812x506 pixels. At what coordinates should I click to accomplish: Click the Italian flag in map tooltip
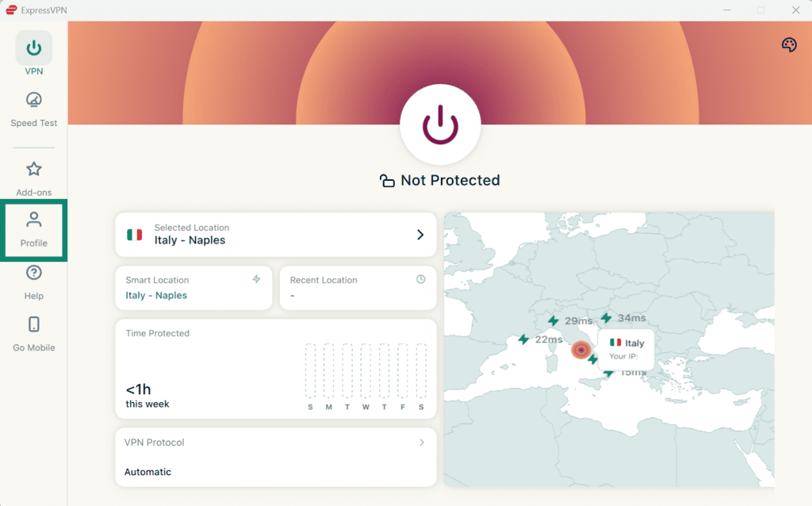point(615,343)
